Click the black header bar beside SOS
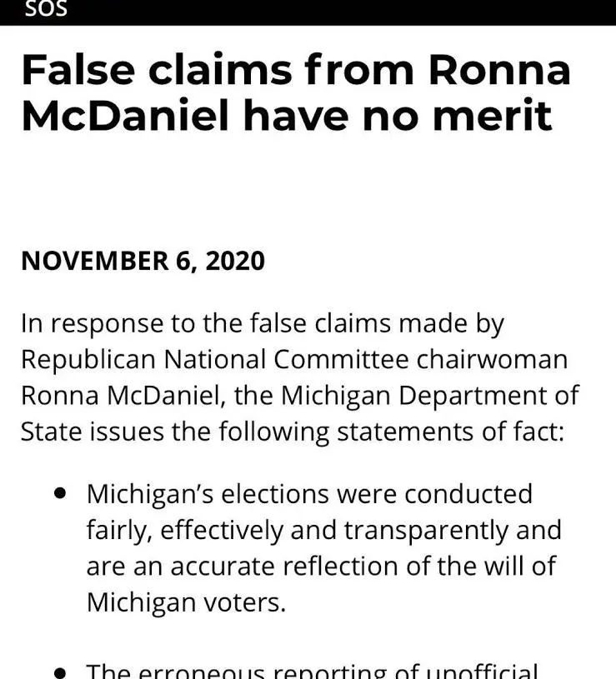The height and width of the screenshot is (679, 616). [343, 12]
